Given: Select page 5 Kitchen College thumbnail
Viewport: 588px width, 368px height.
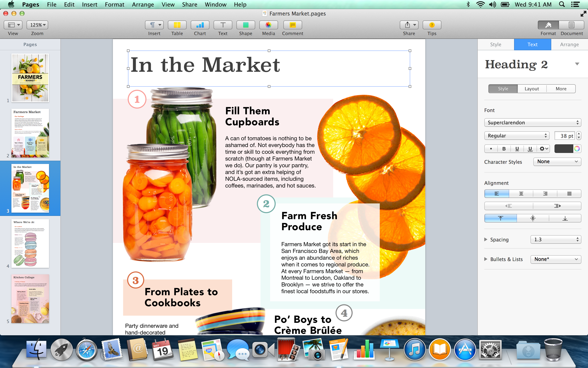Looking at the screenshot, I should [x=30, y=299].
